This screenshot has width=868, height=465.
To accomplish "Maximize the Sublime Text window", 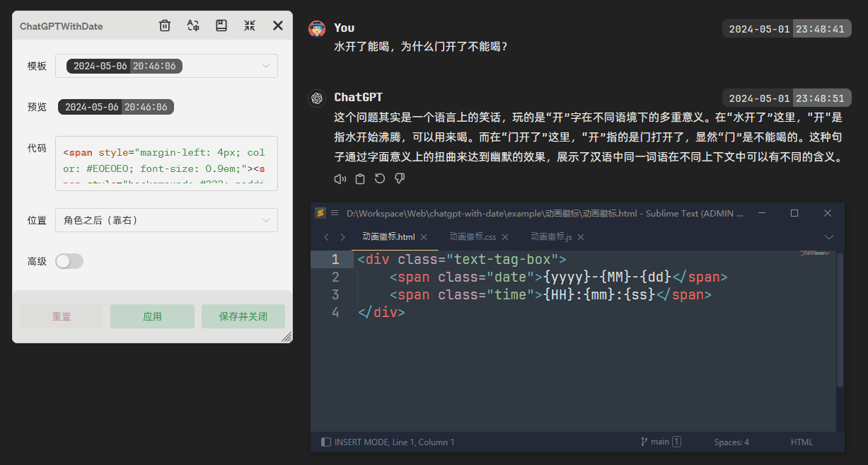I will 794,213.
